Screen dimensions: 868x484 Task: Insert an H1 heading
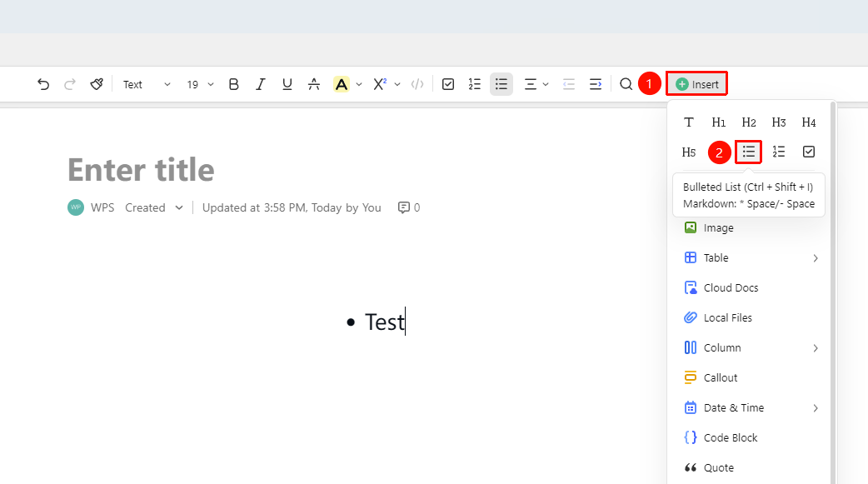pos(719,122)
